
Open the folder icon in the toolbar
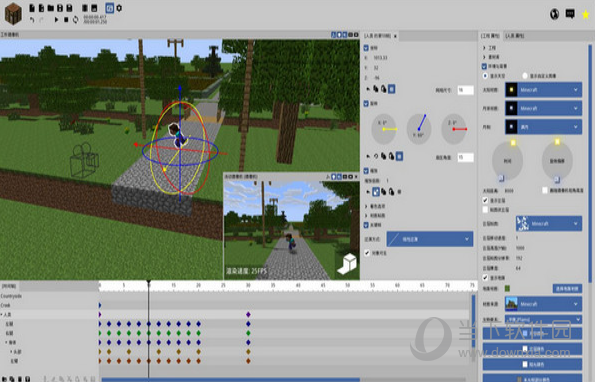pyautogui.click(x=50, y=8)
